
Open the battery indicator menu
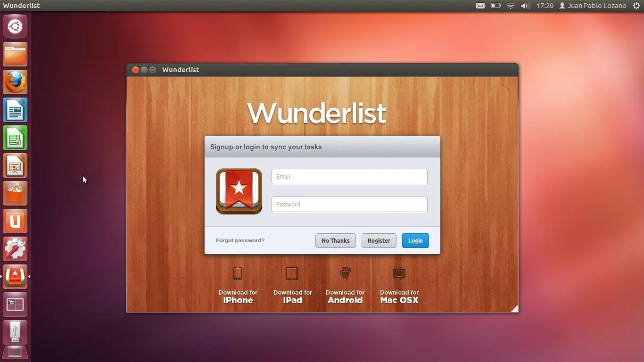pyautogui.click(x=495, y=6)
